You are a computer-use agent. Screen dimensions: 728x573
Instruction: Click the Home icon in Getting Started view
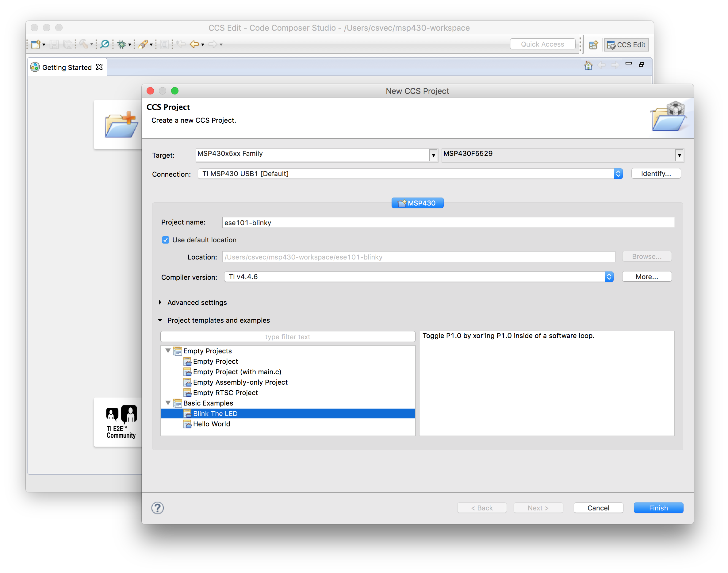click(x=588, y=65)
